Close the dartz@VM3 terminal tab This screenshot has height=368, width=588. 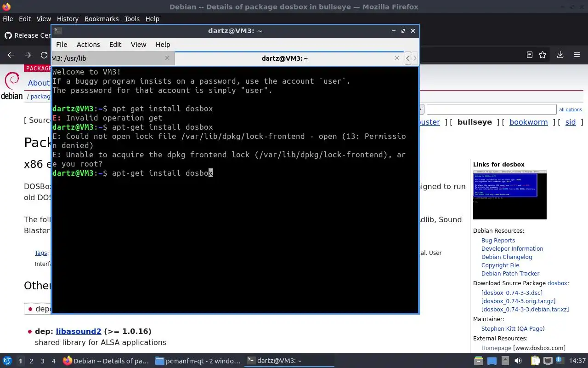397,58
